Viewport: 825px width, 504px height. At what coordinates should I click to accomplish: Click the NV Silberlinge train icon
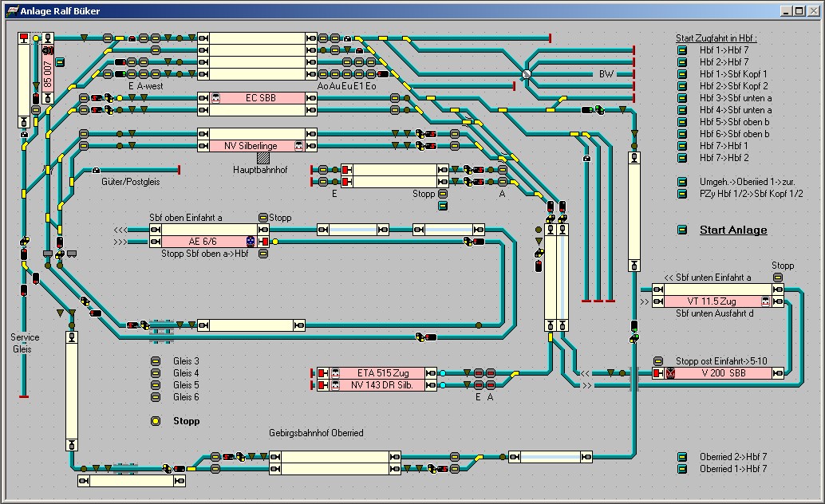coord(298,146)
